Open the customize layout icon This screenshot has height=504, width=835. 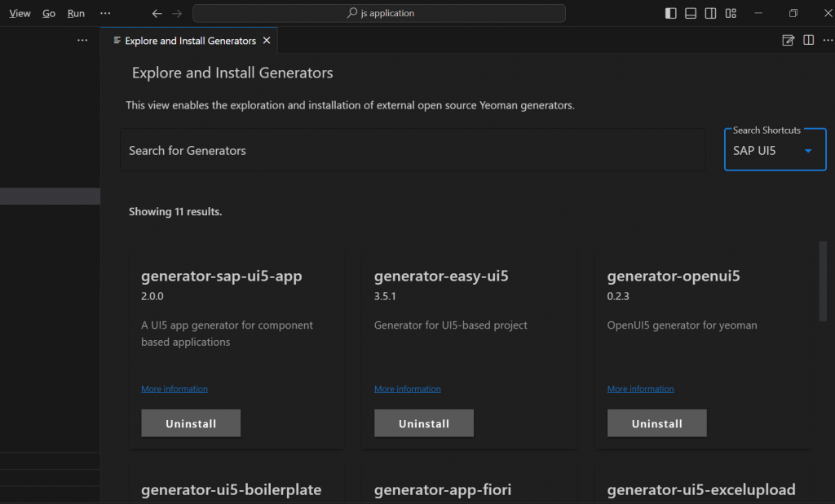(731, 13)
